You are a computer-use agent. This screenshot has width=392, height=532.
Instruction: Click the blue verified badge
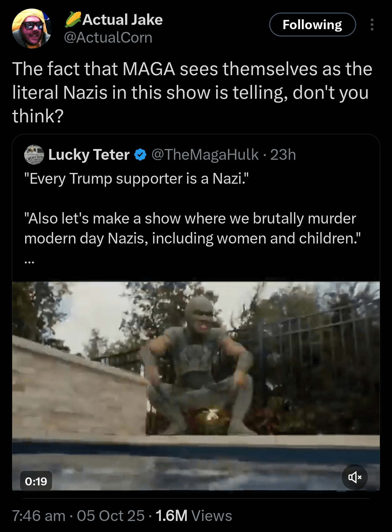[141, 155]
